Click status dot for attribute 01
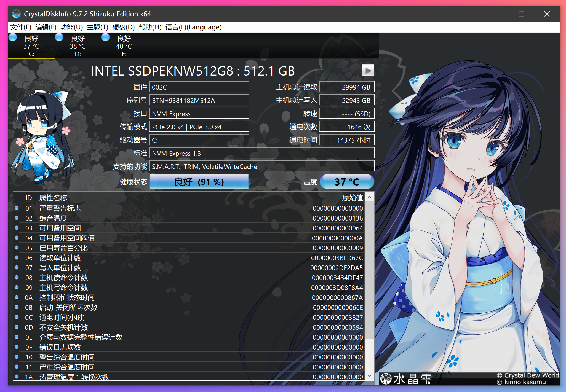 coord(17,208)
